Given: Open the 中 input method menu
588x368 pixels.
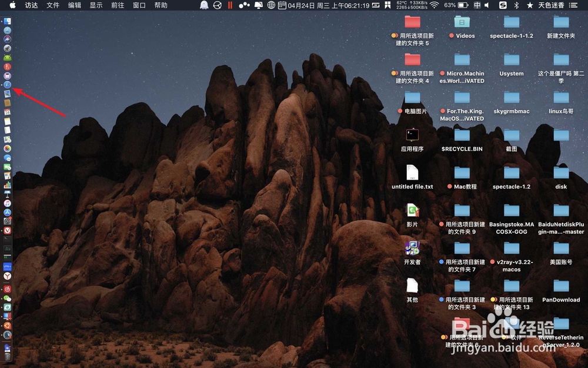Looking at the screenshot, I should click(x=477, y=5).
